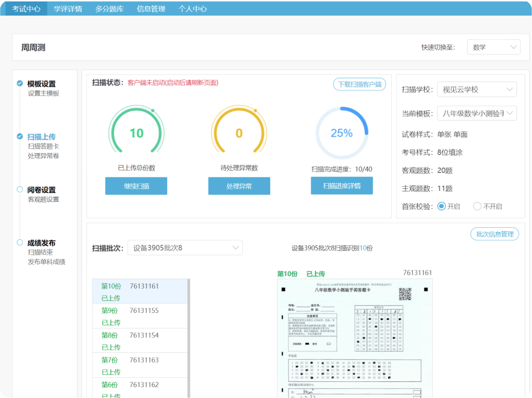The height and width of the screenshot is (398, 532).
Task: Click the 模板设置 completed step checkmark icon
Action: (19, 82)
